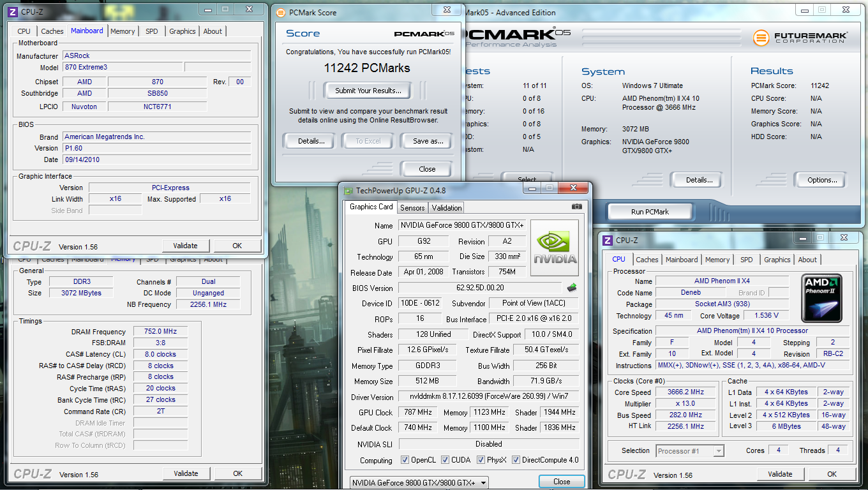Click the BIOS Version field 62.92.5D.00.20
The image size is (868, 490).
click(x=481, y=288)
